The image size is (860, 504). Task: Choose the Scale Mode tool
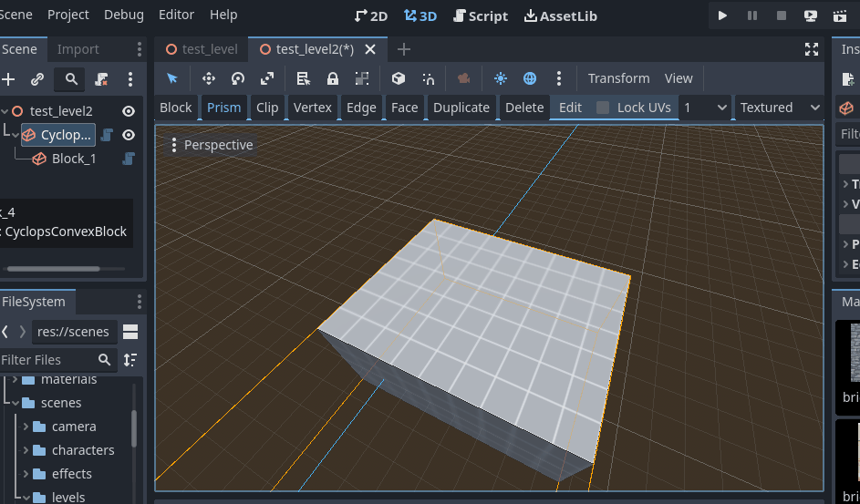[267, 78]
